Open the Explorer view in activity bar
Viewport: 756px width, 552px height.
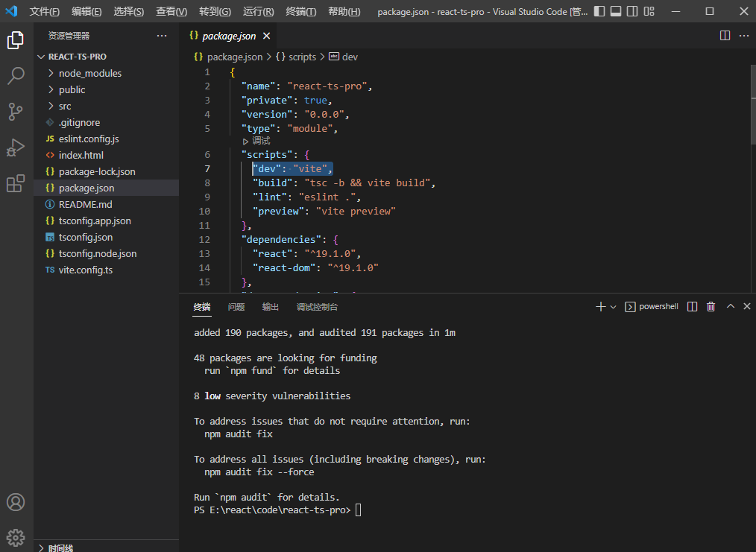pyautogui.click(x=16, y=40)
